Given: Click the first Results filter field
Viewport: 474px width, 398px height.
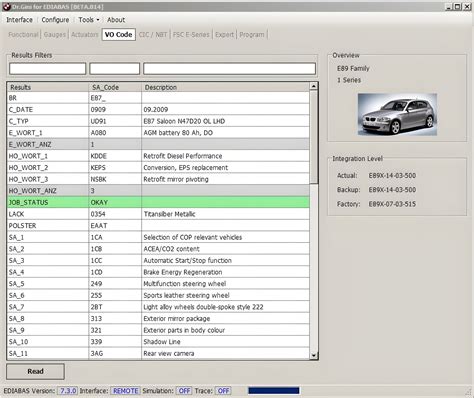Looking at the screenshot, I should tap(48, 69).
